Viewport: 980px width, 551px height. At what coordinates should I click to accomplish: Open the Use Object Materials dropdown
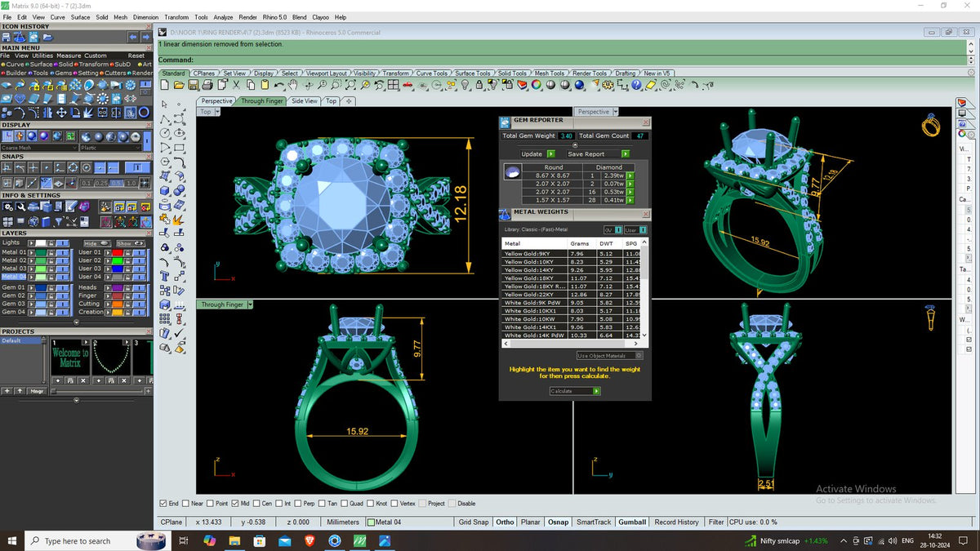[x=609, y=356]
